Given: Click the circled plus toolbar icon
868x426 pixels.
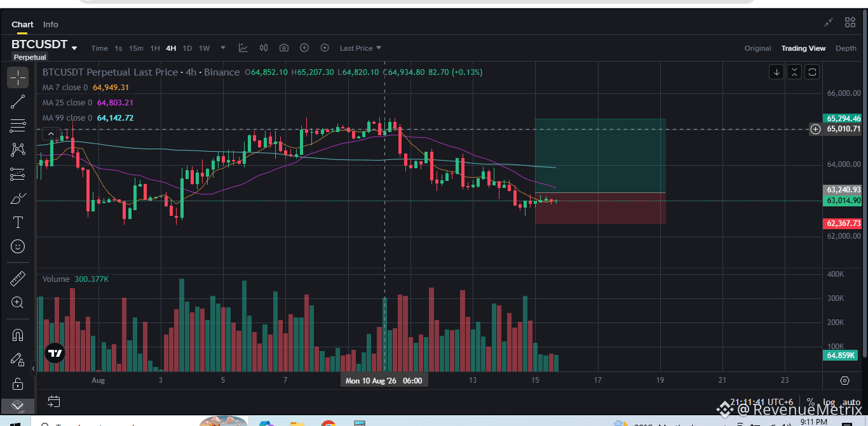Looking at the screenshot, I should [x=304, y=48].
